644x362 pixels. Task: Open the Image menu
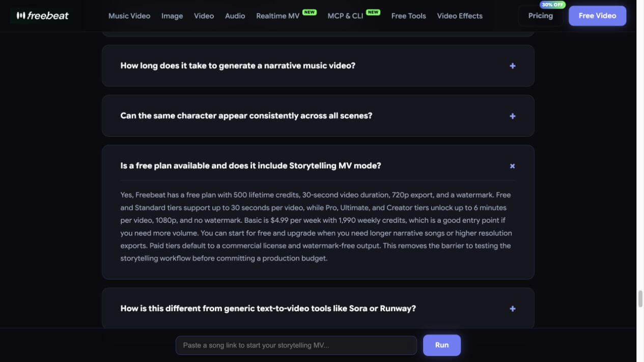(x=172, y=16)
